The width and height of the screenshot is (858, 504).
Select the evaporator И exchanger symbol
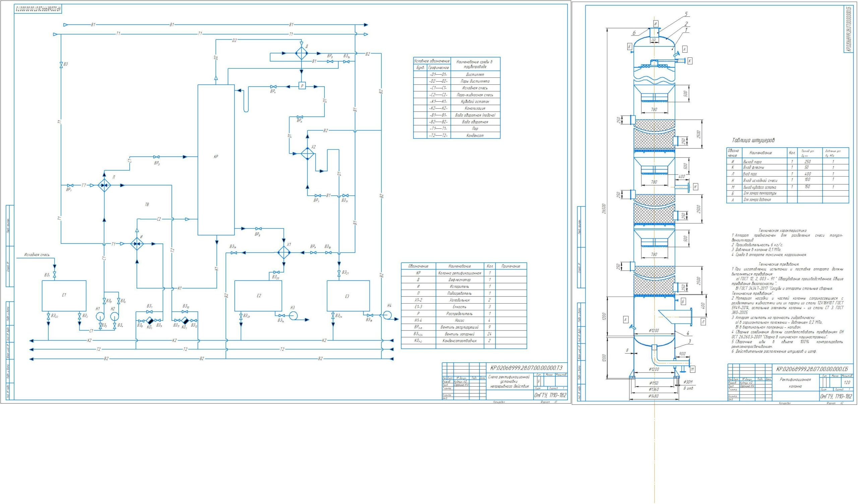(x=137, y=244)
